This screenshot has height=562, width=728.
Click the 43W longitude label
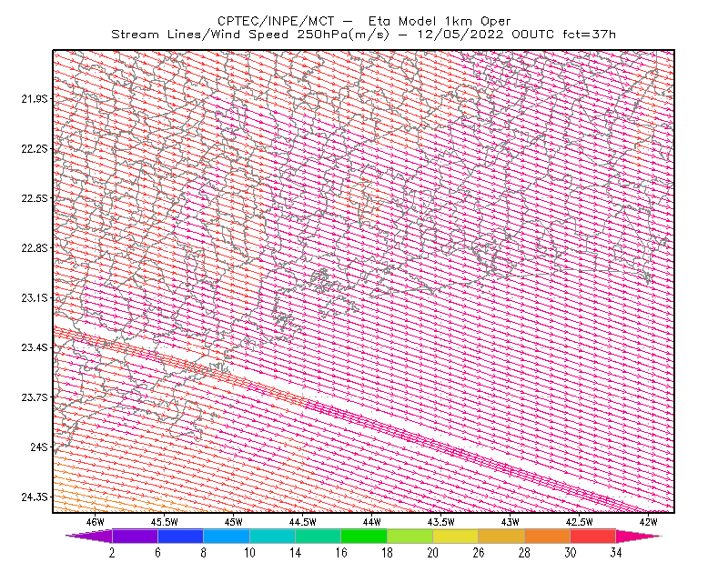511,522
